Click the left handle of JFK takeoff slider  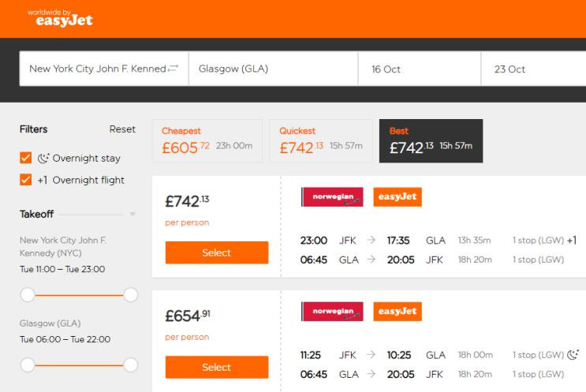click(x=28, y=295)
